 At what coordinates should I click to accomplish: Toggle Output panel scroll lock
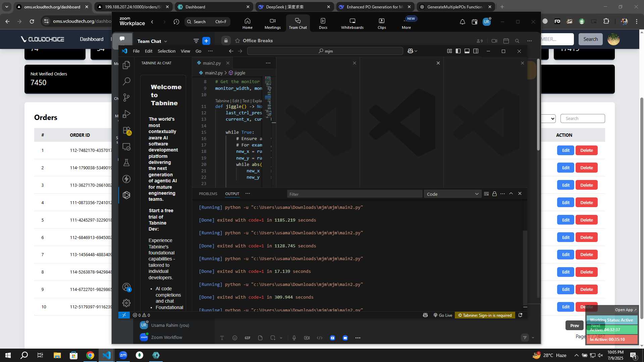[x=494, y=194]
